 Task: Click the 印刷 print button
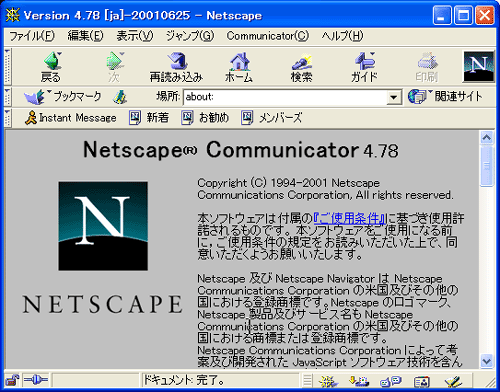pos(427,67)
